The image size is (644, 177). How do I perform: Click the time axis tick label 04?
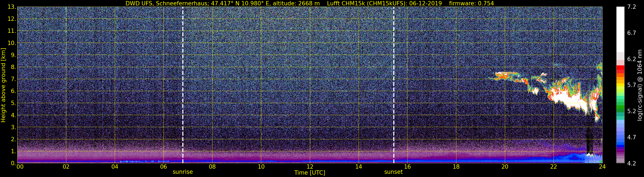[115, 167]
